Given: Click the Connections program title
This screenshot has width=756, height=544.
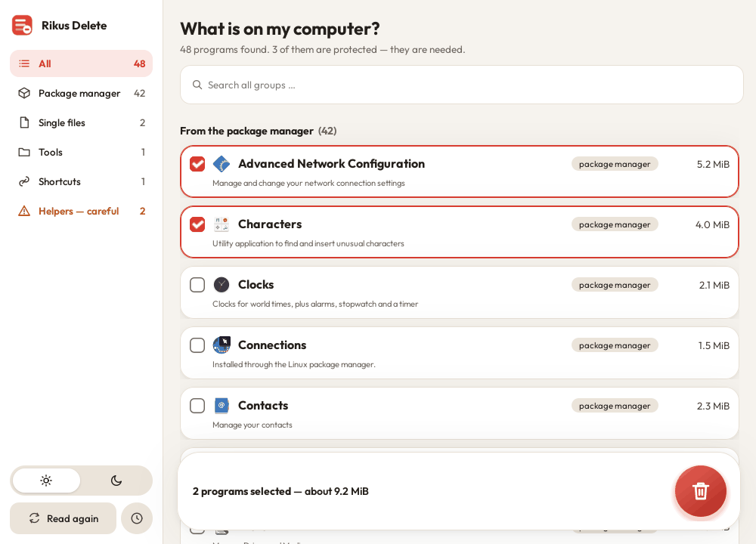Looking at the screenshot, I should pyautogui.click(x=272, y=345).
